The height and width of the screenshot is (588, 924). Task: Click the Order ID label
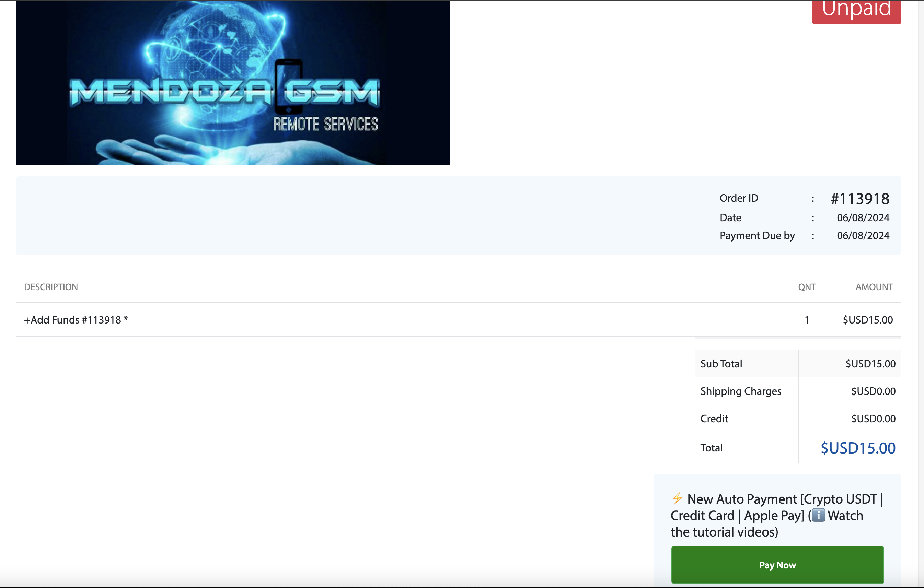click(x=739, y=198)
